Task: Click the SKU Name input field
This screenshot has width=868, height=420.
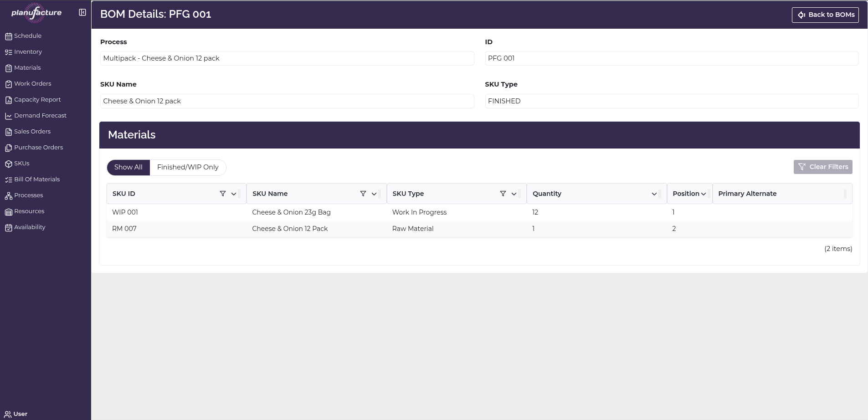Action: click(287, 101)
